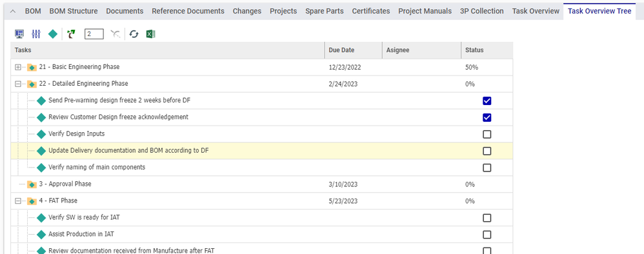
Task: Check Verify naming of main components box
Action: click(x=487, y=168)
